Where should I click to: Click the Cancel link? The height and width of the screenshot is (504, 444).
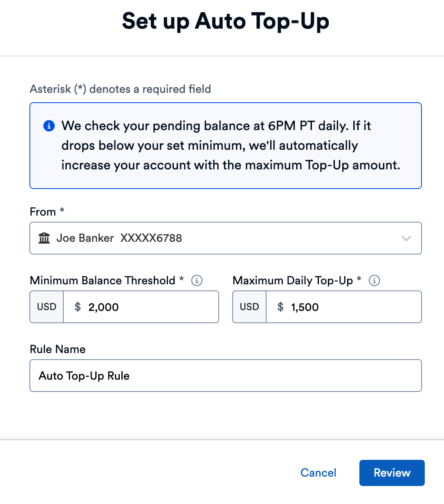[318, 473]
